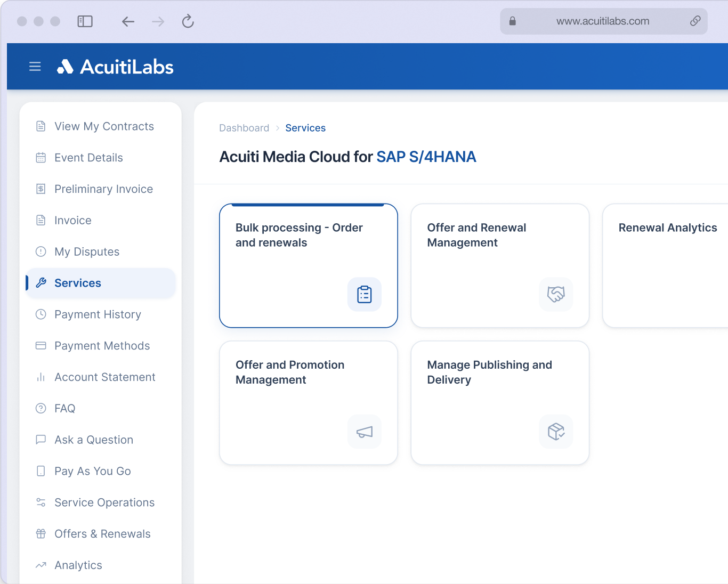The height and width of the screenshot is (584, 728).
Task: Click the document icon beside View My Contracts
Action: tap(41, 126)
